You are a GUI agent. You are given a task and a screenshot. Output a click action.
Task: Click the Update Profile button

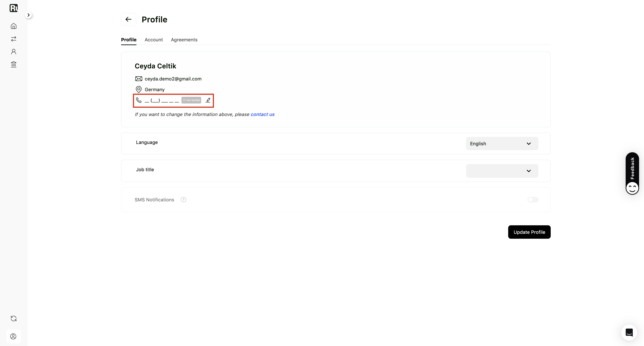[x=529, y=232]
